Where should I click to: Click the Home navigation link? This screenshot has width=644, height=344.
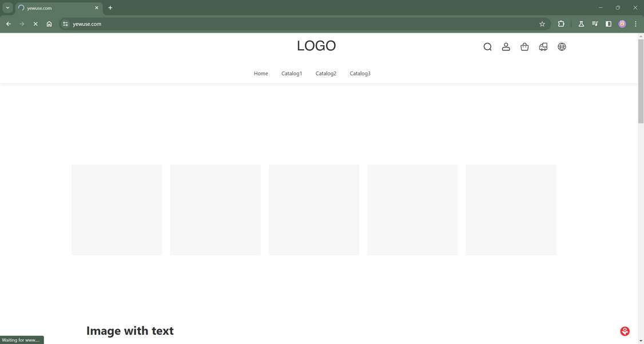pyautogui.click(x=261, y=74)
